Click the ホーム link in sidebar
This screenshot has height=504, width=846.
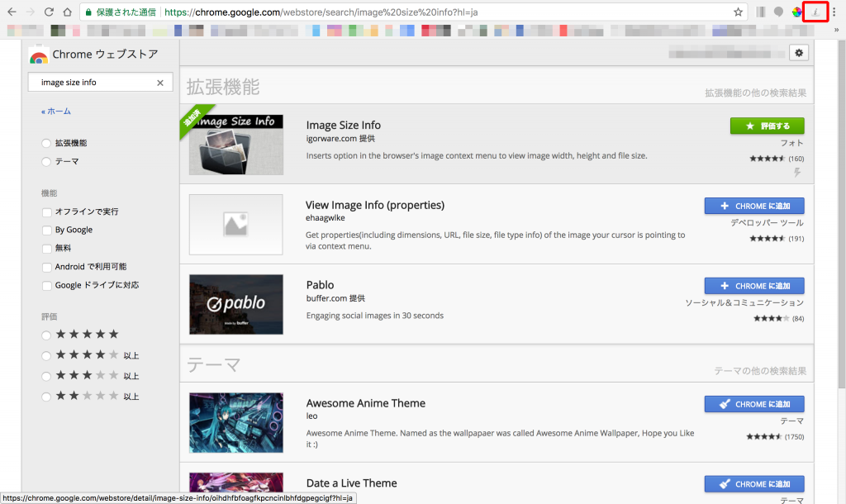point(56,112)
